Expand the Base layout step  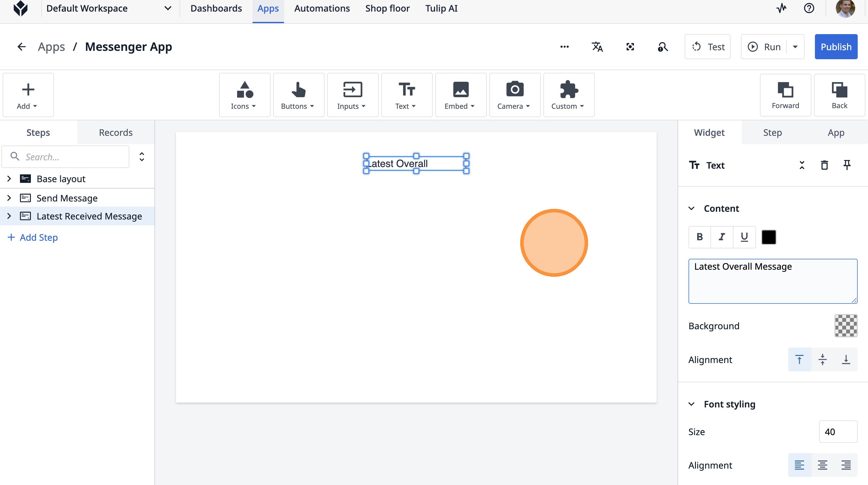9,179
